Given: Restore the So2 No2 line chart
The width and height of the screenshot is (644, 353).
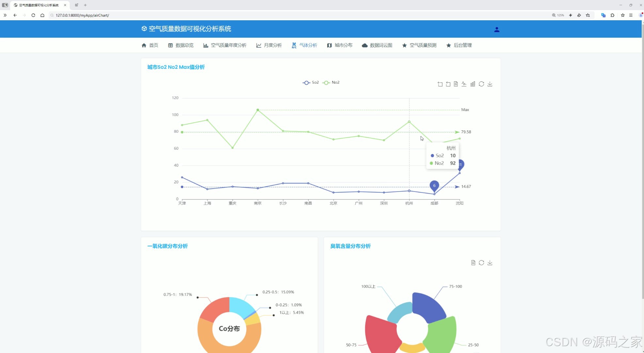Looking at the screenshot, I should click(481, 84).
